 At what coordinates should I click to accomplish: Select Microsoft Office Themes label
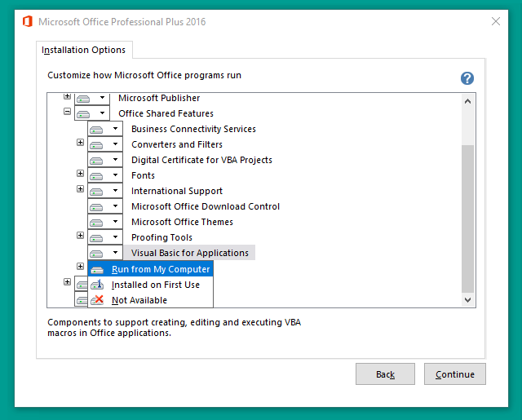tap(182, 222)
